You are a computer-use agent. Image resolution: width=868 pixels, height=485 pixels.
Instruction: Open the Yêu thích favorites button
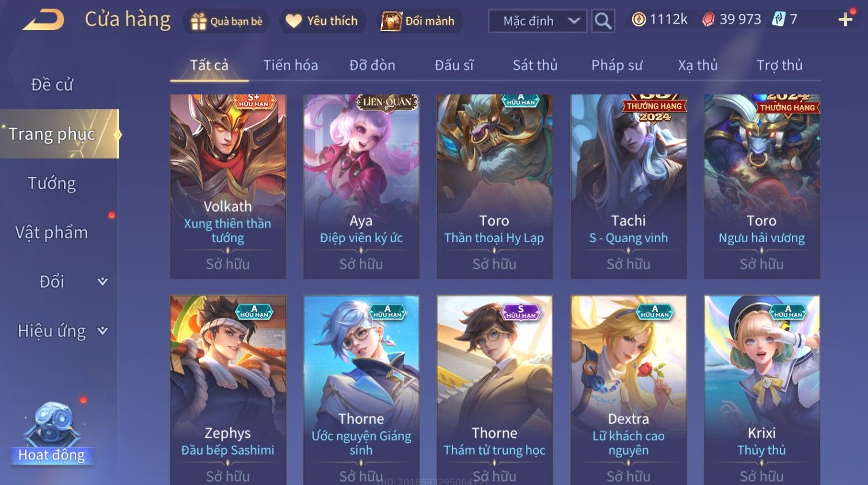pos(322,21)
